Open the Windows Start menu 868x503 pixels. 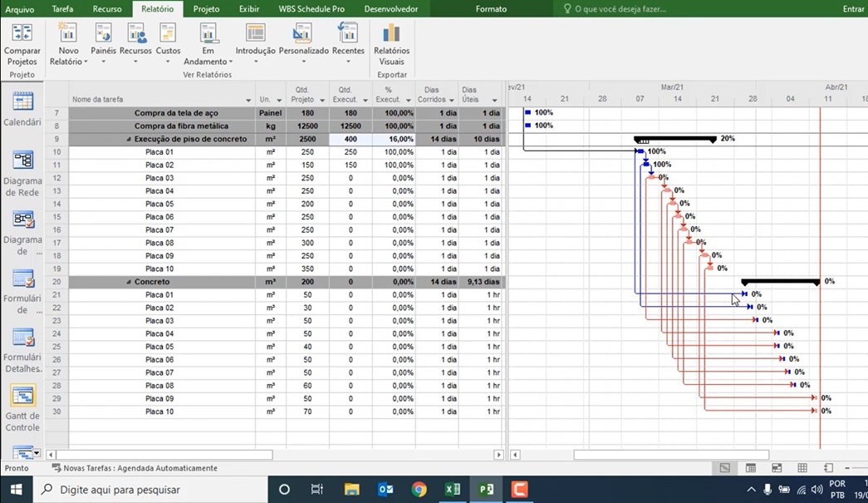coord(16,489)
